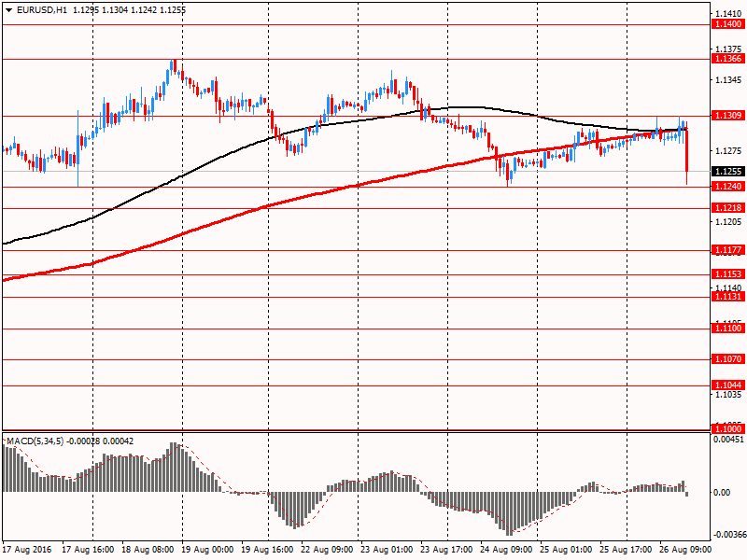Click the 1.1140 price scale value

728,287
